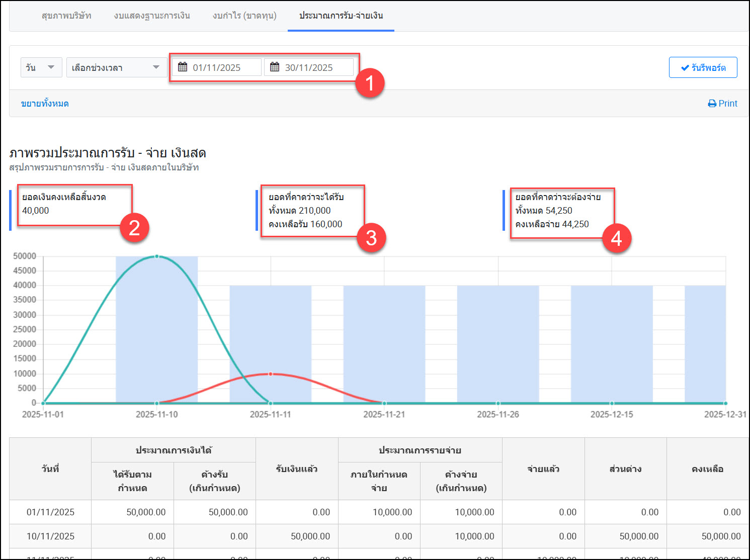
Task: Click the printer icon beside Print
Action: pyautogui.click(x=712, y=104)
